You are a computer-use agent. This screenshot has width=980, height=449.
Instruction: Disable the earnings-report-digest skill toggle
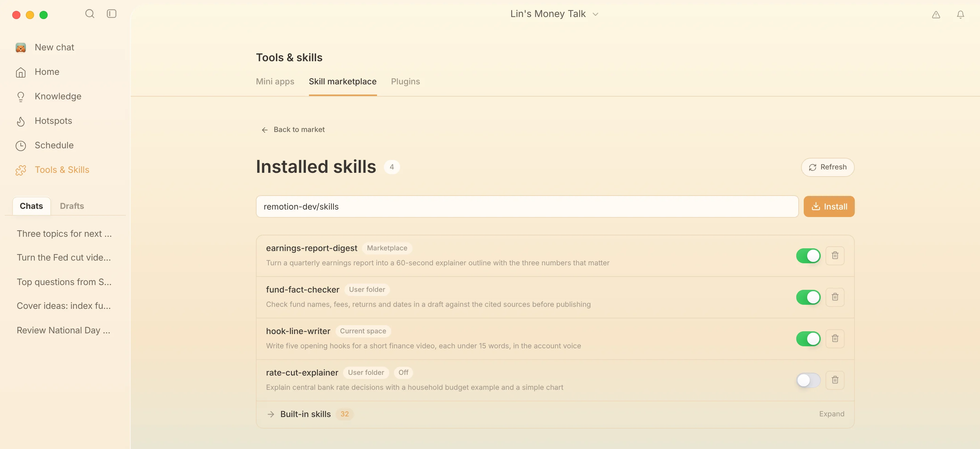point(808,255)
